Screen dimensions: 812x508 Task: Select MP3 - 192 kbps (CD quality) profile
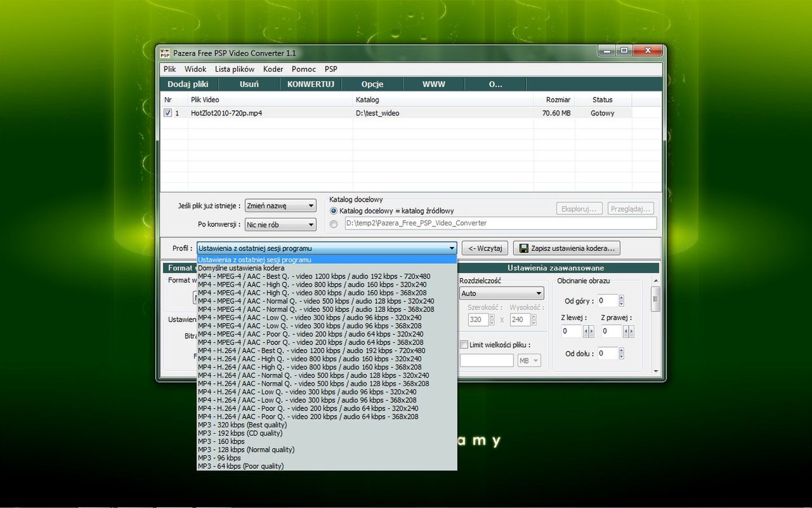pos(327,433)
